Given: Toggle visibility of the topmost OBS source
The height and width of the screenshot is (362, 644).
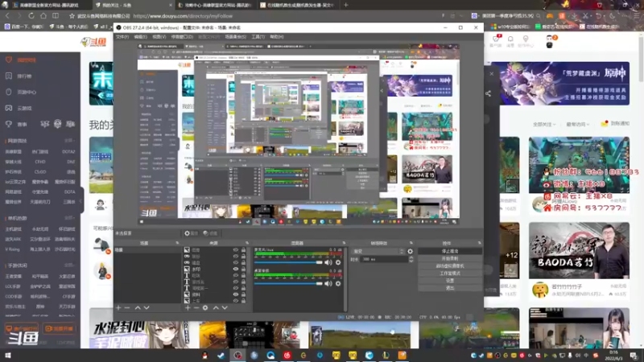Looking at the screenshot, I should point(236,249).
